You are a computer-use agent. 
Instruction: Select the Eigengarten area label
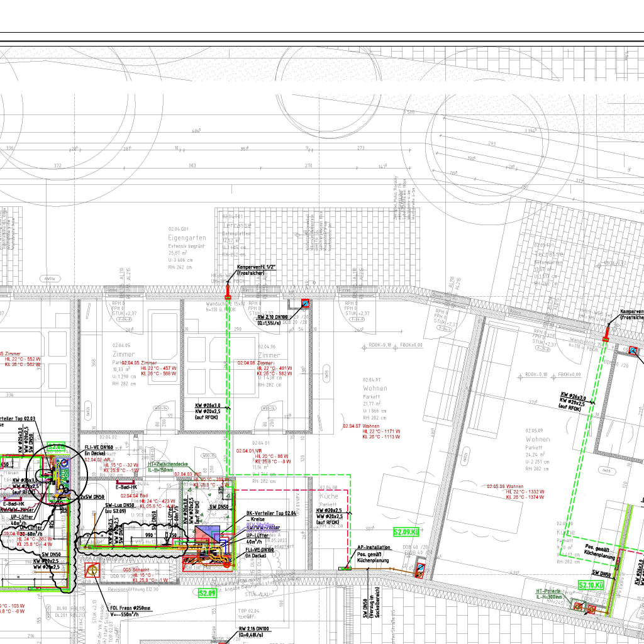tap(187, 238)
